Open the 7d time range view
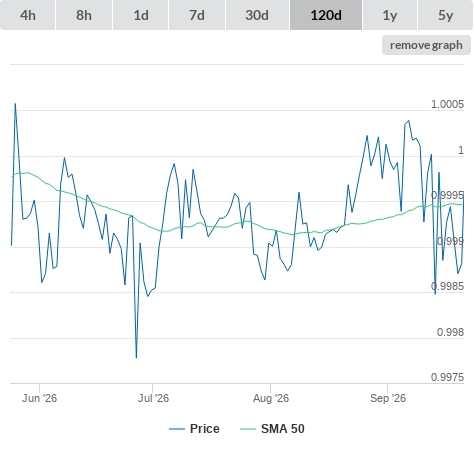The width and height of the screenshot is (474, 455). tap(197, 15)
